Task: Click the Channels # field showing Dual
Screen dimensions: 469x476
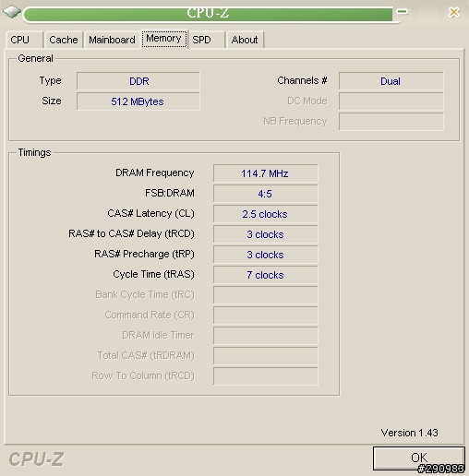Action: [x=391, y=81]
